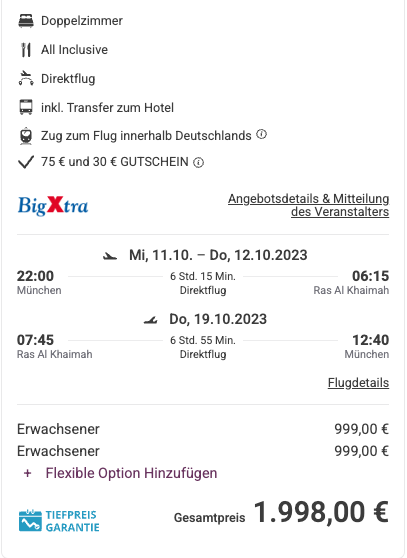Click the plane icon next to Direktflug

[x=26, y=78]
